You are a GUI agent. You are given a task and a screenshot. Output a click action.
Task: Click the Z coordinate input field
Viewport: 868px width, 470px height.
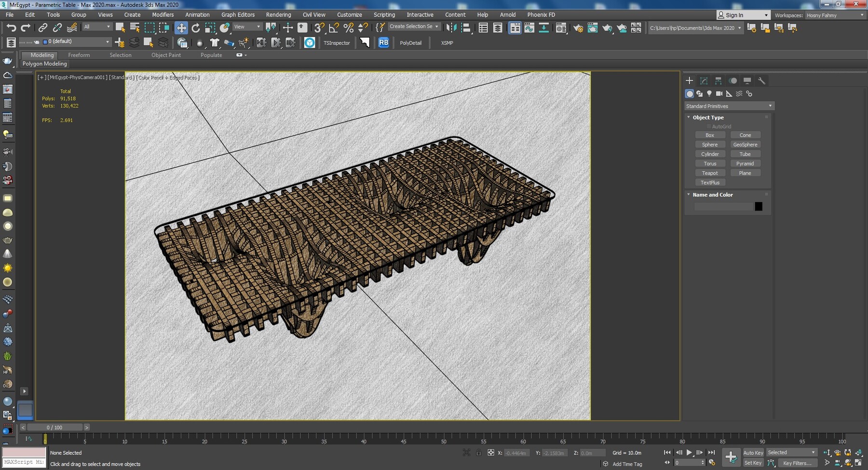(591, 453)
